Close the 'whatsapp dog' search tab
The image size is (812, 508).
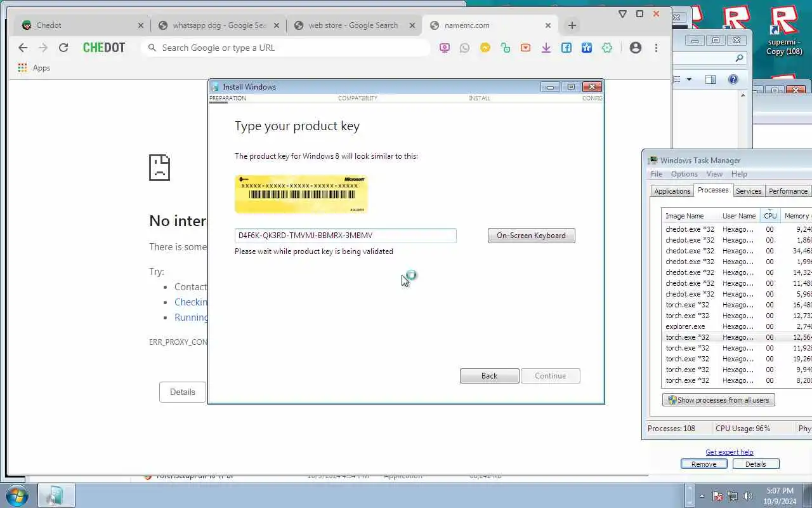coord(277,25)
